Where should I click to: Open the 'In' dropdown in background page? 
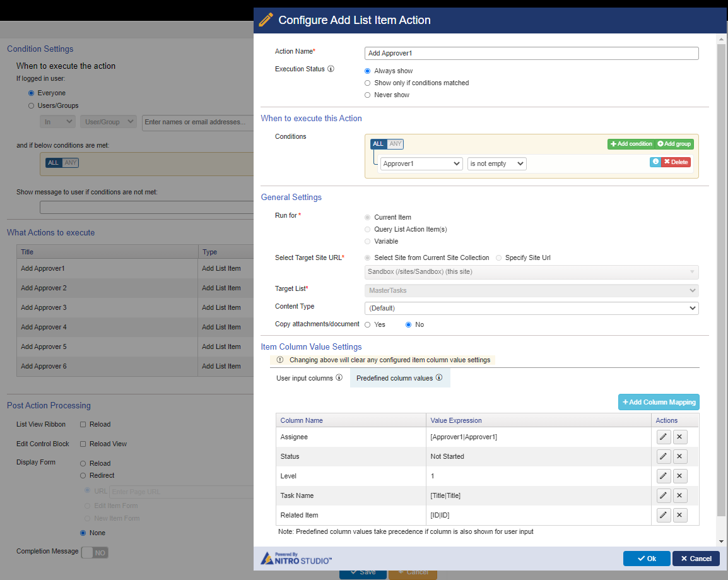click(x=57, y=122)
